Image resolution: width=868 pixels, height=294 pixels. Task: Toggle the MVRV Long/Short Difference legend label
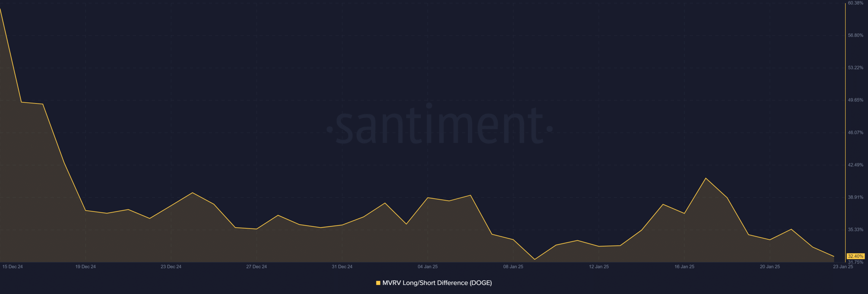point(437,283)
